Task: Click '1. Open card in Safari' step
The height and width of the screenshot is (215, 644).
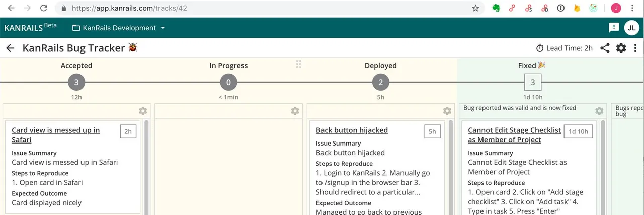Action: coord(47,182)
